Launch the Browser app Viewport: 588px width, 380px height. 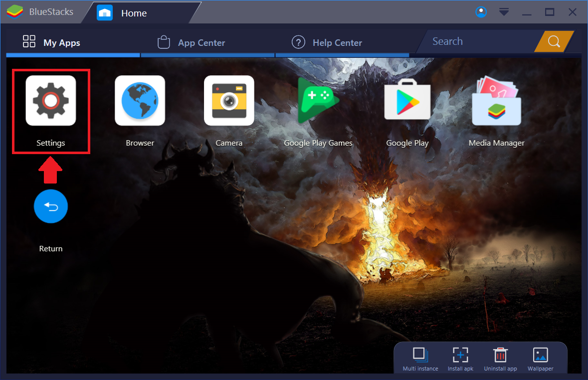tap(140, 101)
